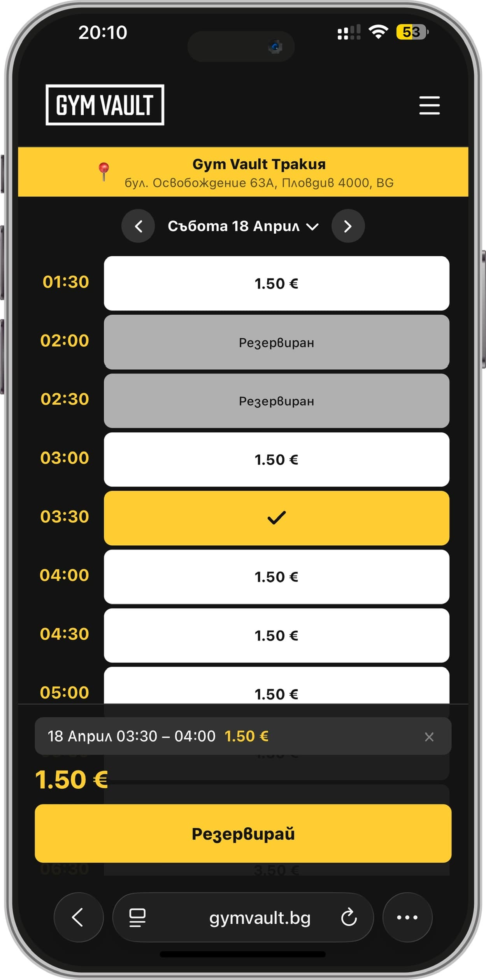
Task: Open the hamburger menu
Action: pos(429,105)
